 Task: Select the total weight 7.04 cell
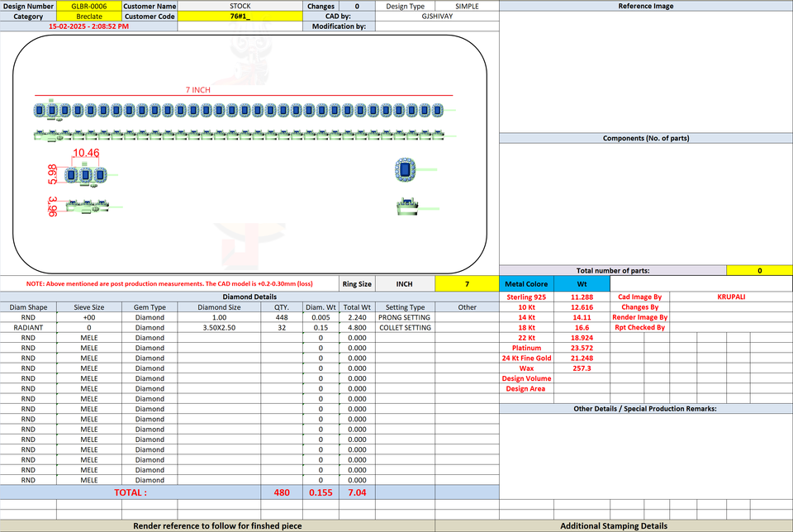point(357,492)
